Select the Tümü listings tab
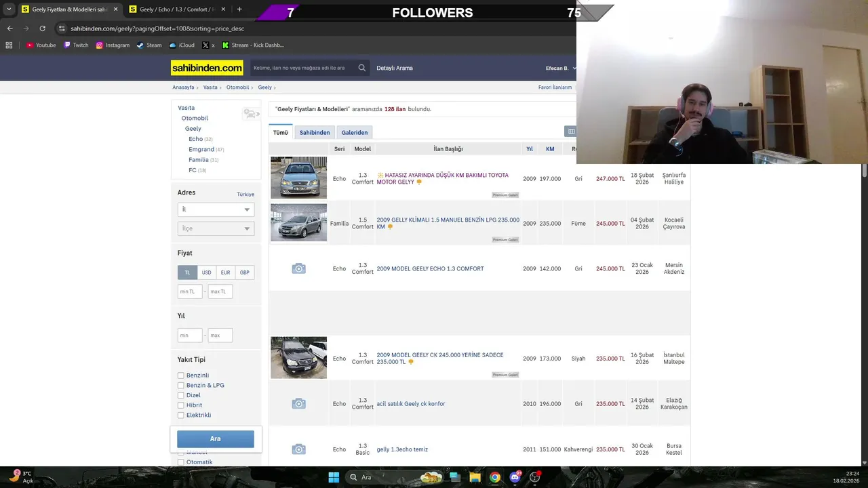The height and width of the screenshot is (488, 868). coord(281,132)
